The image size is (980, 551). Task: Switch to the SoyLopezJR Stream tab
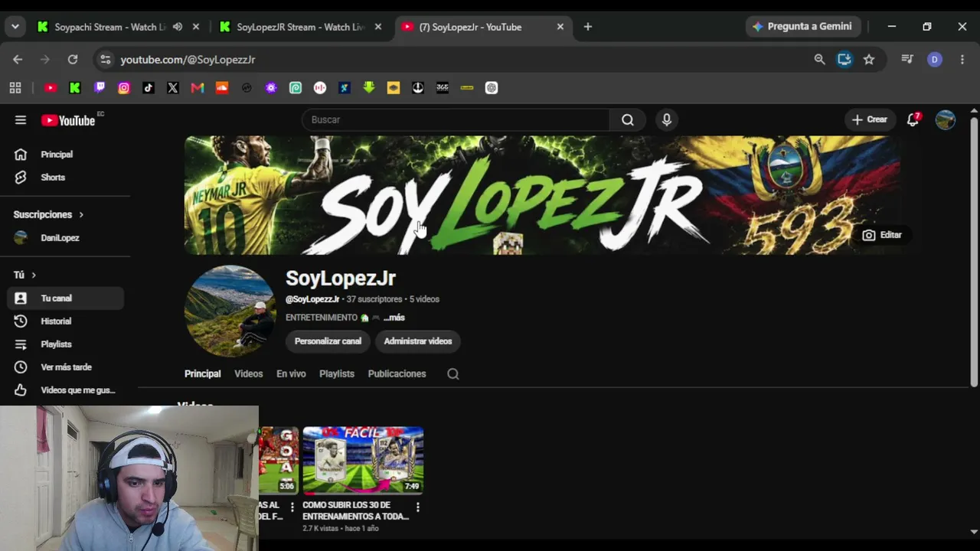click(x=300, y=27)
